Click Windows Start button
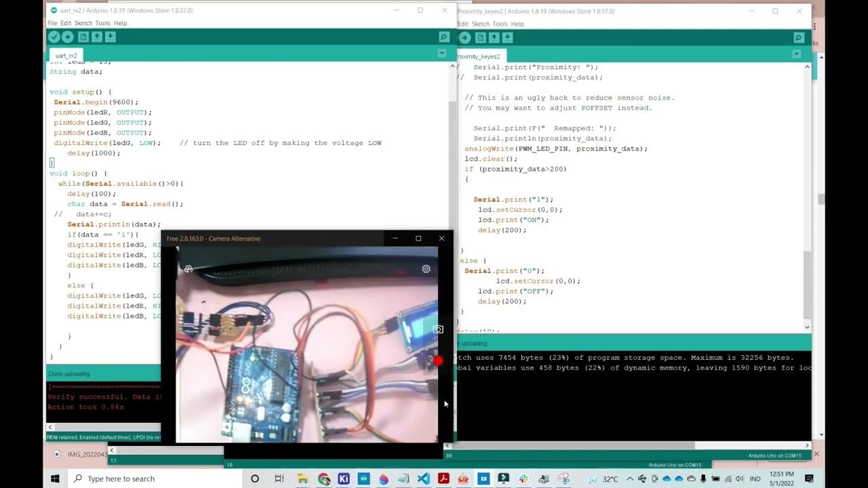The width and height of the screenshot is (868, 488). [55, 479]
